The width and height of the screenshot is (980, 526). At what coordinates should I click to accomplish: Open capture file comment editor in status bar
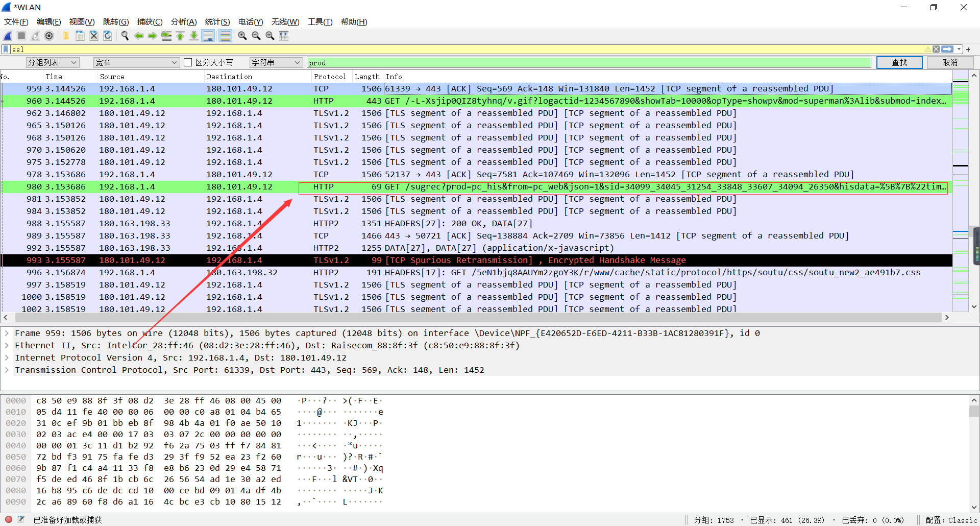pyautogui.click(x=21, y=519)
